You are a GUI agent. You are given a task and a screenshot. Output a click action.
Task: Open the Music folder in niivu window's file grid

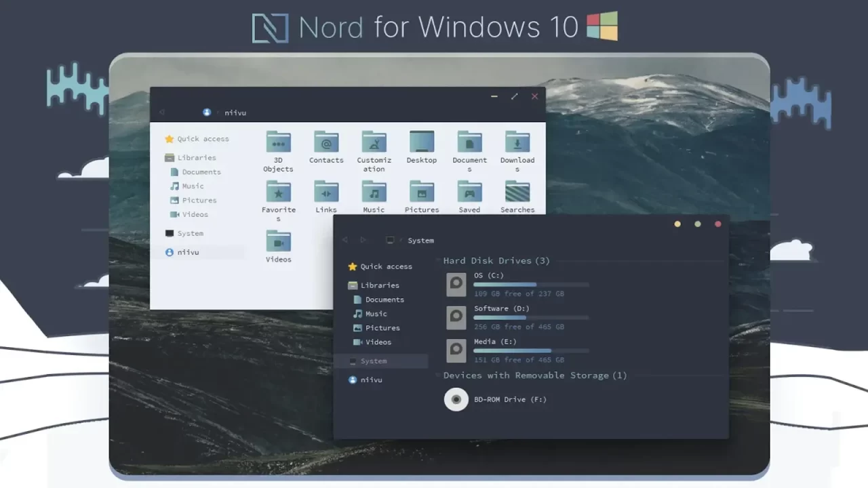[374, 197]
